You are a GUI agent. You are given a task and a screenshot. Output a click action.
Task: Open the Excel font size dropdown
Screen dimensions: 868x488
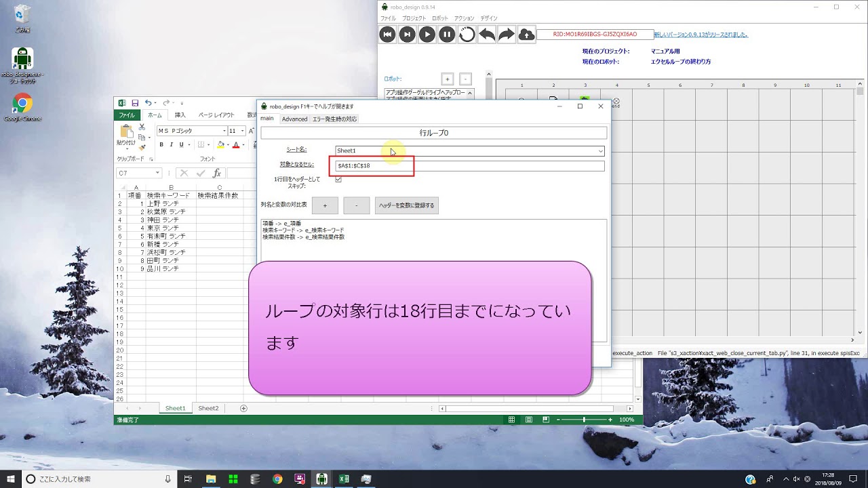pyautogui.click(x=242, y=131)
